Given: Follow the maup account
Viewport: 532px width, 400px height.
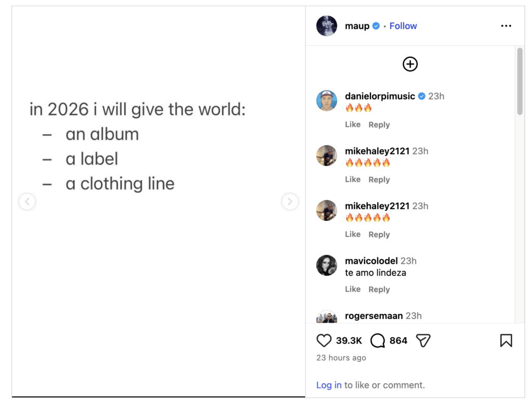Looking at the screenshot, I should click(403, 26).
